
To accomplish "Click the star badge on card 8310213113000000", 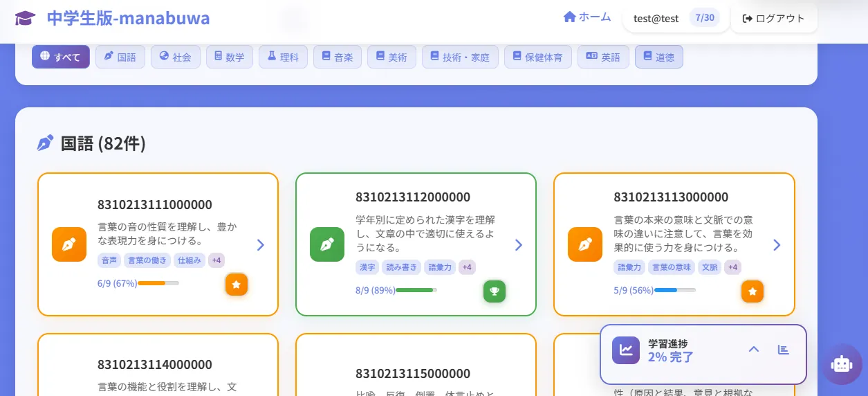I will [752, 291].
